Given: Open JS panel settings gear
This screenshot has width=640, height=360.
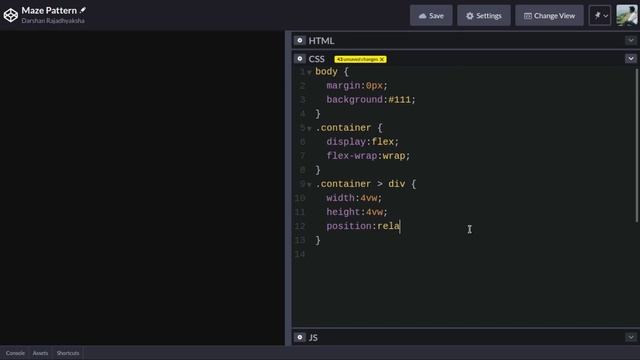Looking at the screenshot, I should pyautogui.click(x=300, y=337).
